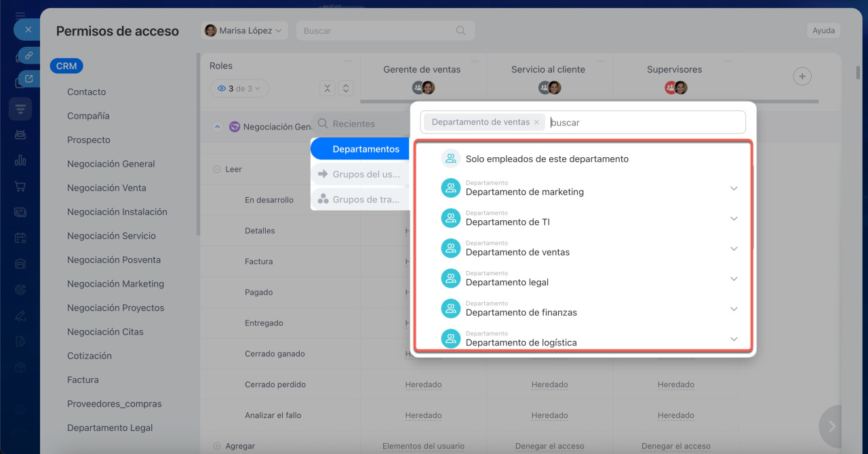The width and height of the screenshot is (868, 454).
Task: Collapse the Leer permission group
Action: click(216, 169)
